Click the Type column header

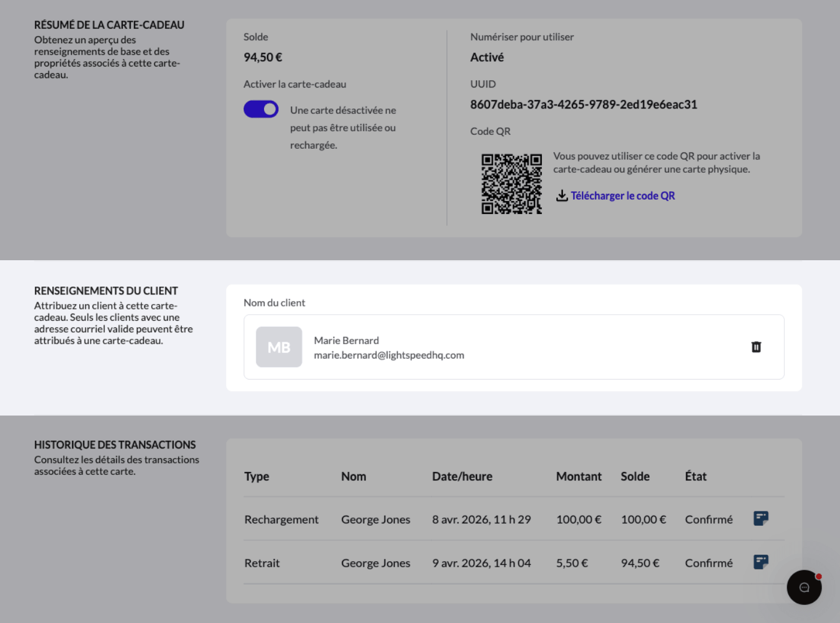257,477
